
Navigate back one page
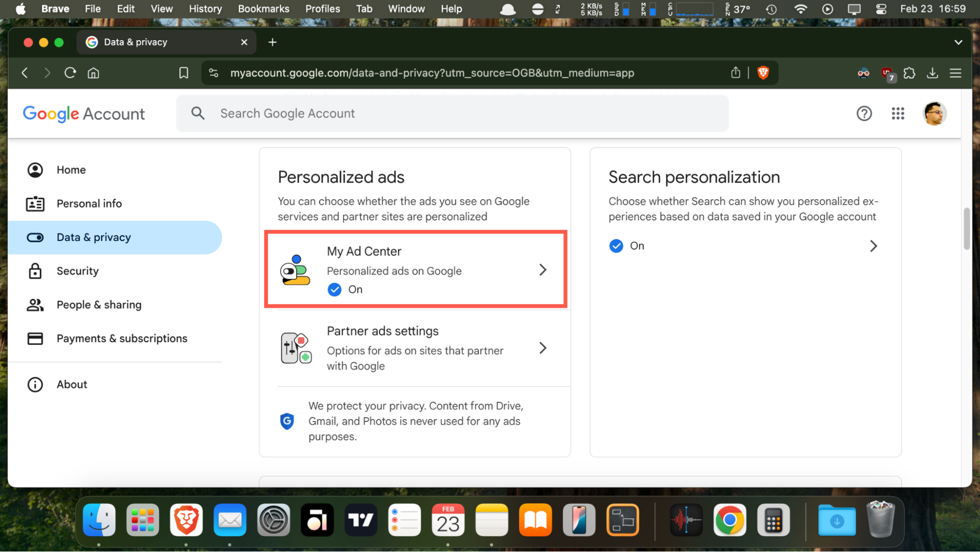pyautogui.click(x=25, y=73)
